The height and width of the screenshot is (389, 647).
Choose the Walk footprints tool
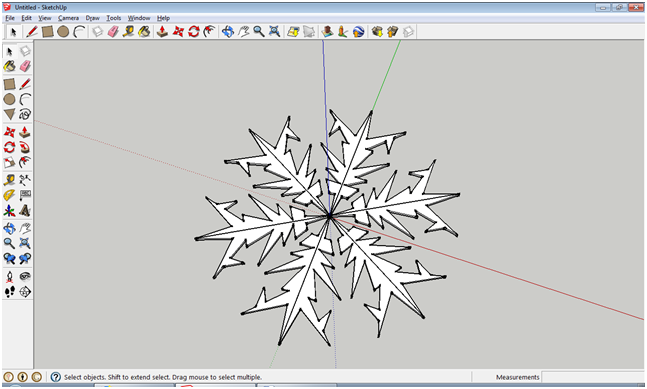(x=9, y=292)
